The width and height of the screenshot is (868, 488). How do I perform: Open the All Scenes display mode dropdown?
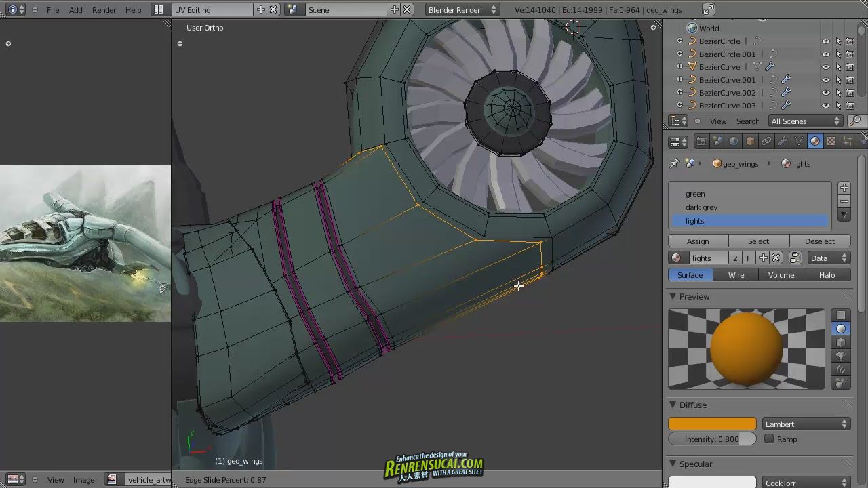tap(806, 121)
